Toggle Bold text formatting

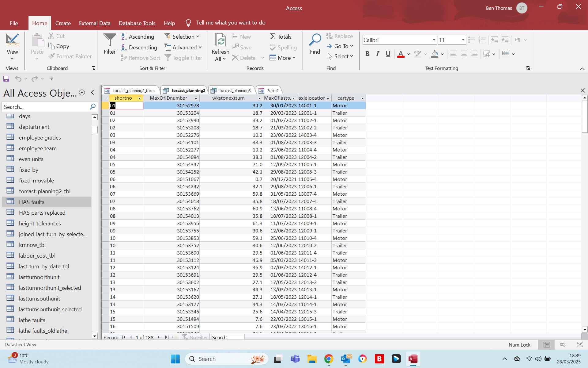point(367,54)
